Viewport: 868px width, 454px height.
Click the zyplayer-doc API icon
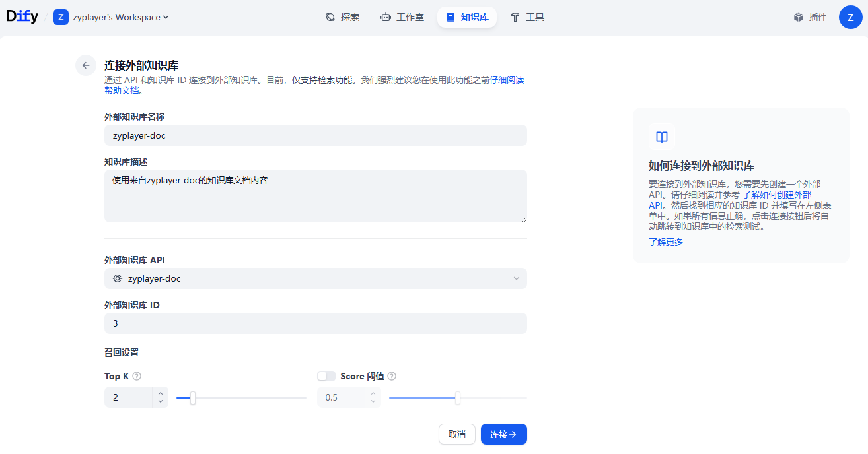point(118,278)
